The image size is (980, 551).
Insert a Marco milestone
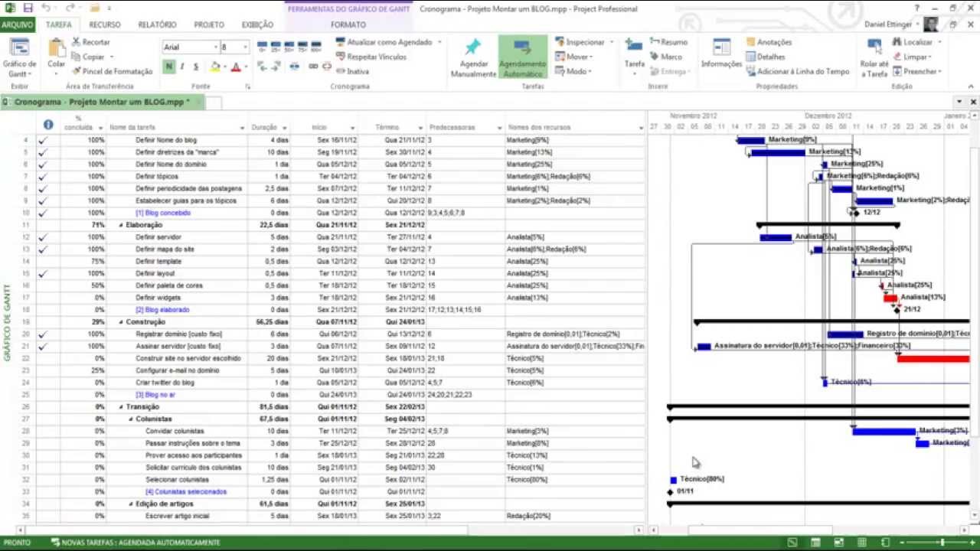pyautogui.click(x=665, y=57)
